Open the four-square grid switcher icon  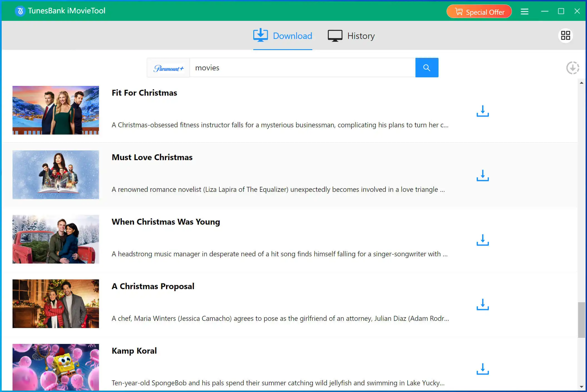click(x=565, y=36)
